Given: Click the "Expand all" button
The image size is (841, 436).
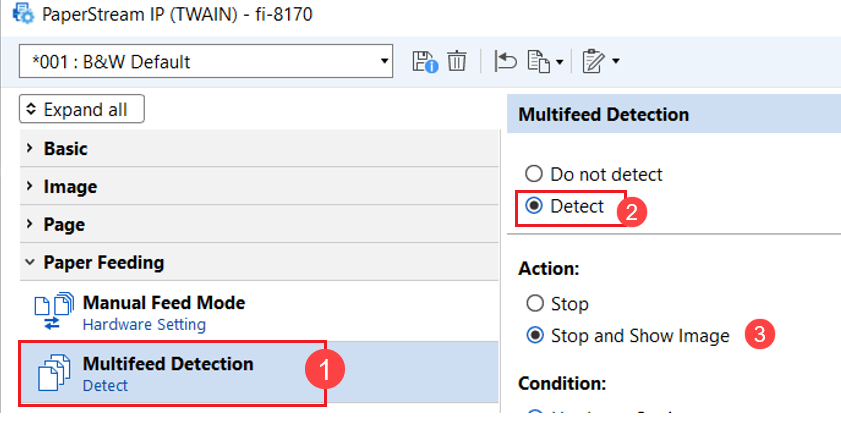Looking at the screenshot, I should [82, 109].
